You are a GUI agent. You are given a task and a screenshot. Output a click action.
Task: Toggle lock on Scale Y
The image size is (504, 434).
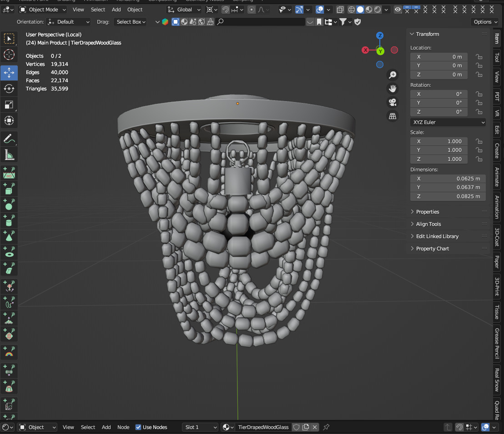click(x=479, y=150)
